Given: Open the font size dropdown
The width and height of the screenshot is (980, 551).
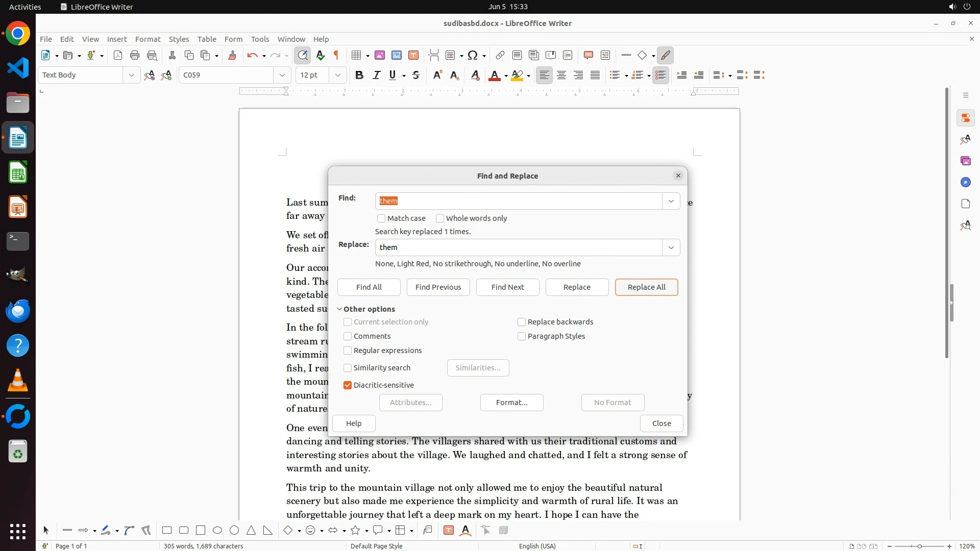Looking at the screenshot, I should click(x=337, y=75).
